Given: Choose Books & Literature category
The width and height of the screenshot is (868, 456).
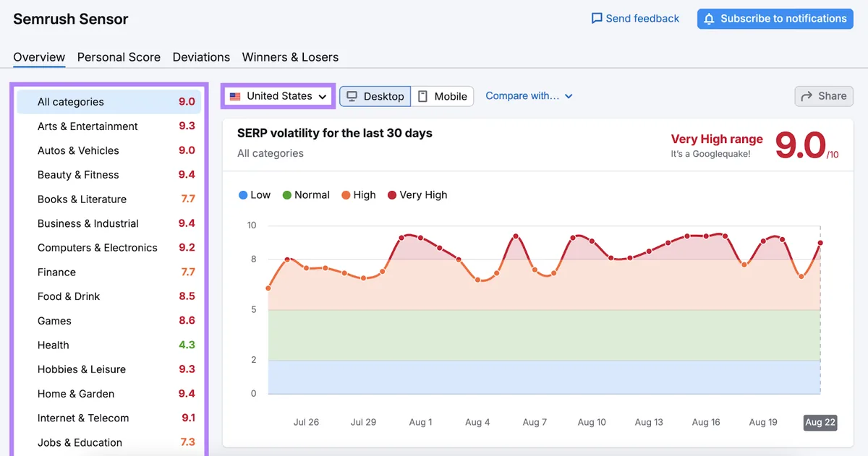Looking at the screenshot, I should click(109, 199).
